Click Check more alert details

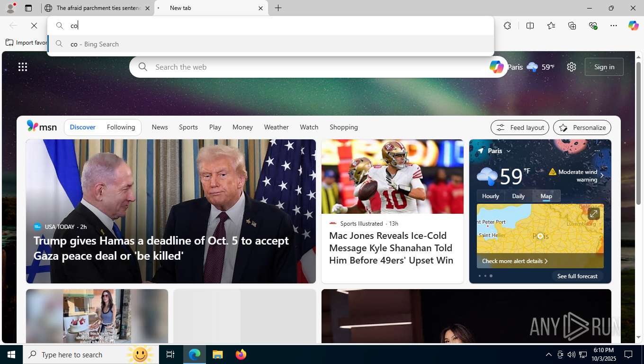pos(515,261)
